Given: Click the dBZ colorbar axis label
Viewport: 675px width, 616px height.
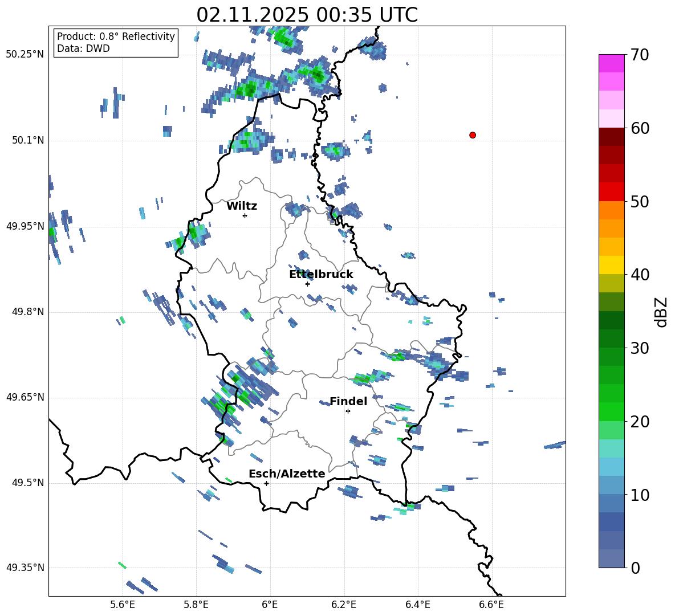Looking at the screenshot, I should pos(661,312).
